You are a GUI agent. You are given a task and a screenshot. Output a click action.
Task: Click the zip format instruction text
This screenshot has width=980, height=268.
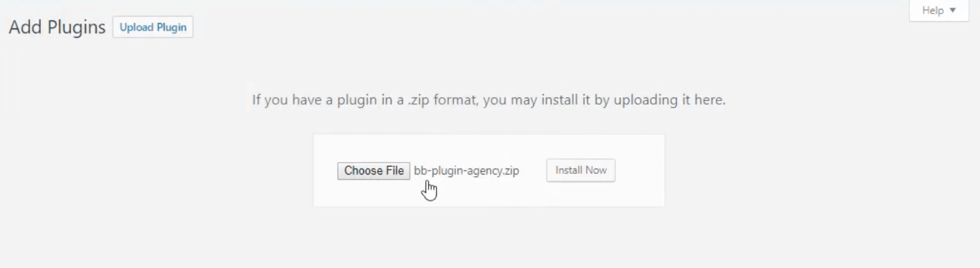point(489,100)
